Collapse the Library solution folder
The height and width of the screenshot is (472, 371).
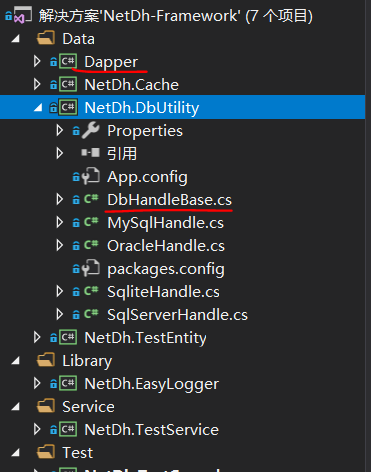[x=15, y=361]
